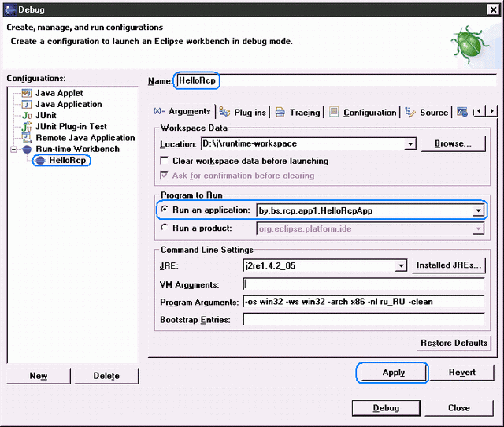The height and width of the screenshot is (427, 504).
Task: Switch to the Configuration tab
Action: [x=363, y=112]
